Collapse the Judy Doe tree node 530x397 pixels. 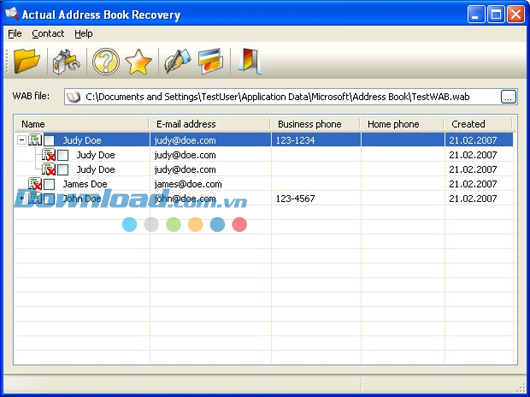(x=22, y=140)
